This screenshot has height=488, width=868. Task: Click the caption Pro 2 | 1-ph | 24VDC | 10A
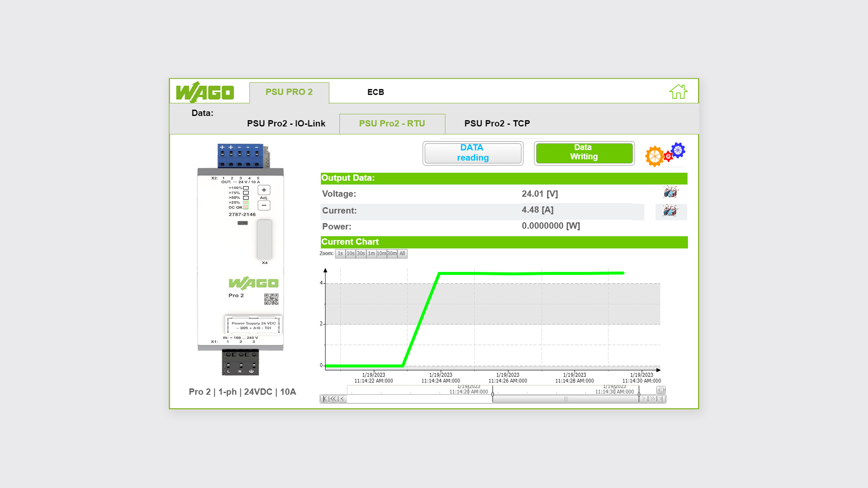242,392
